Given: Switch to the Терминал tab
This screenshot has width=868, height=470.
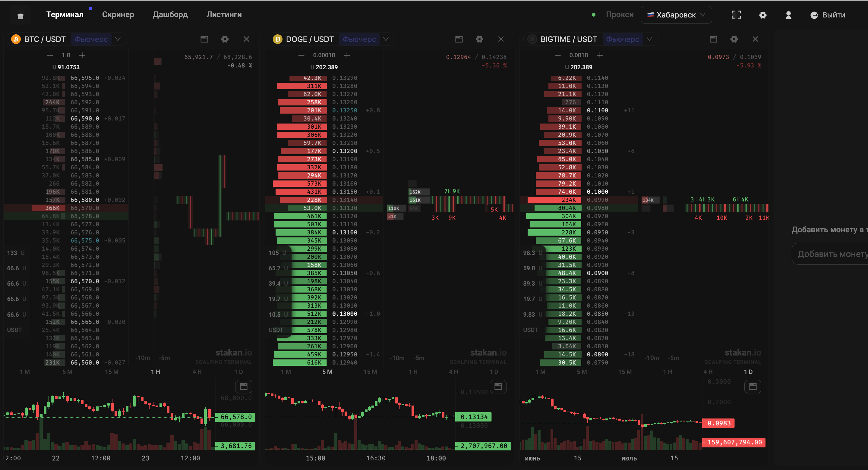Looking at the screenshot, I should click(65, 14).
